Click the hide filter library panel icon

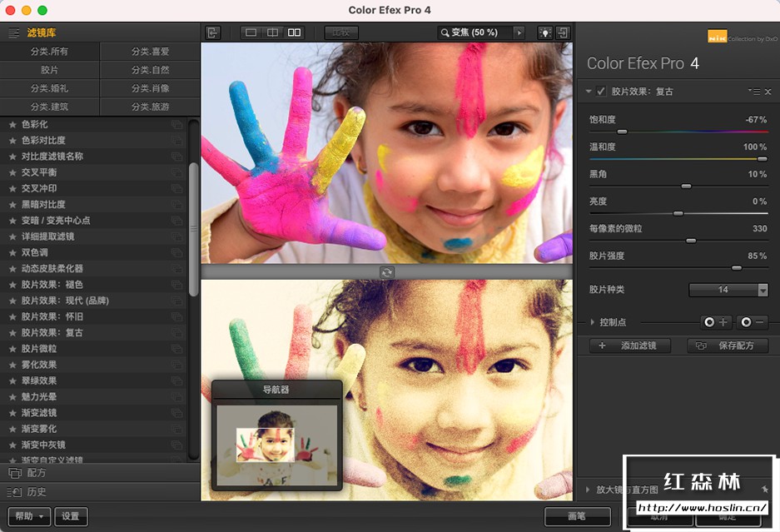[213, 32]
